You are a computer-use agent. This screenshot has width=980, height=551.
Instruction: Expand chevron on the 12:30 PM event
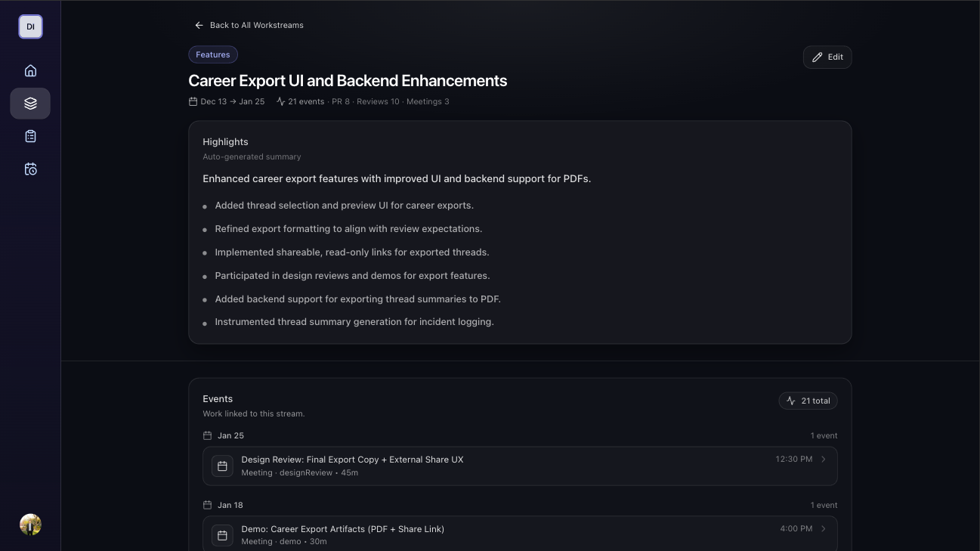(x=824, y=459)
